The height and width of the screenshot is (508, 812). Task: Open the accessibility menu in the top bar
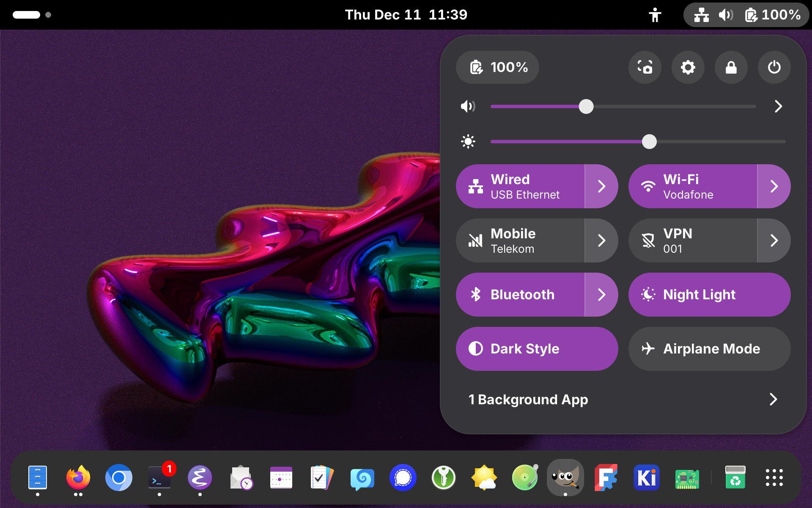655,14
